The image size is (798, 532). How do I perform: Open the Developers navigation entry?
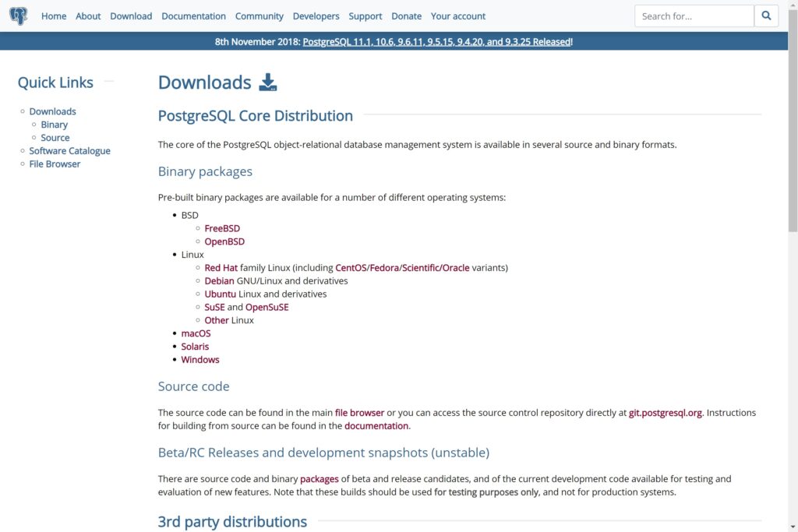(316, 16)
